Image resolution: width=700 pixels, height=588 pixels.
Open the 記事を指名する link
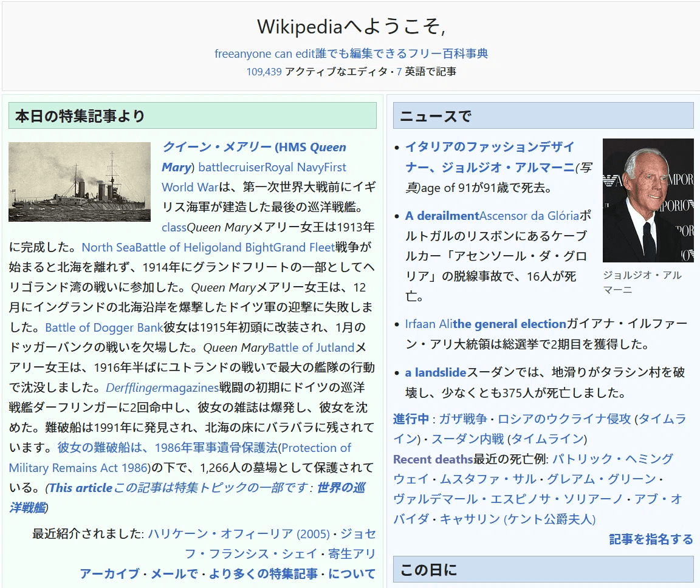coord(651,539)
